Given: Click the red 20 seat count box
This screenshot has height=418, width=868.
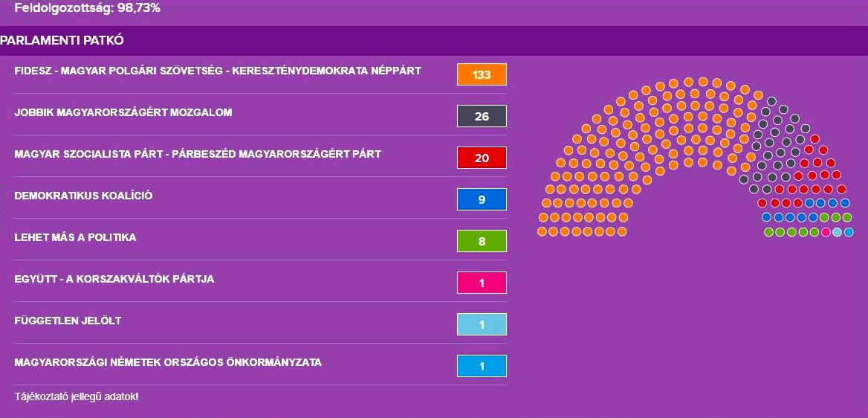Looking at the screenshot, I should pos(482,158).
